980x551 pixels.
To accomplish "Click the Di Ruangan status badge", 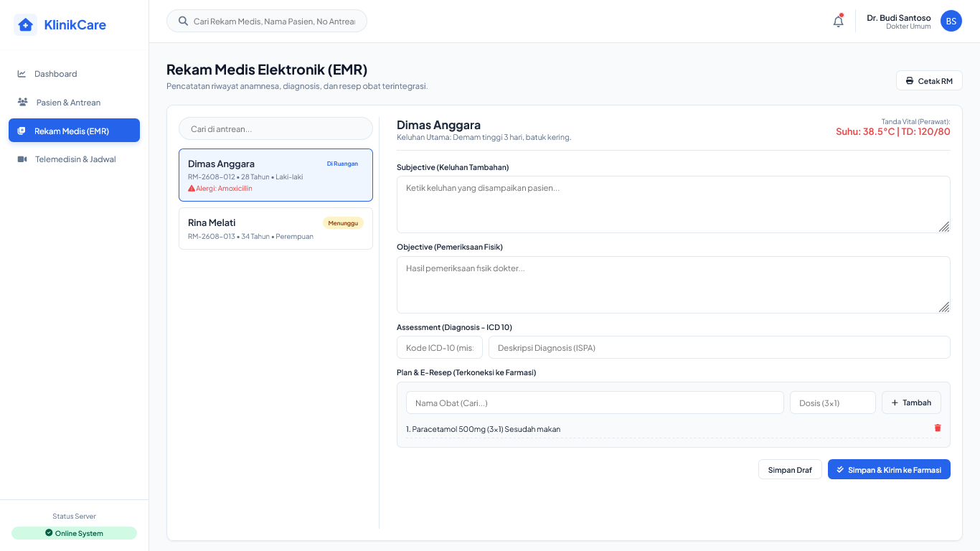I will coord(342,164).
